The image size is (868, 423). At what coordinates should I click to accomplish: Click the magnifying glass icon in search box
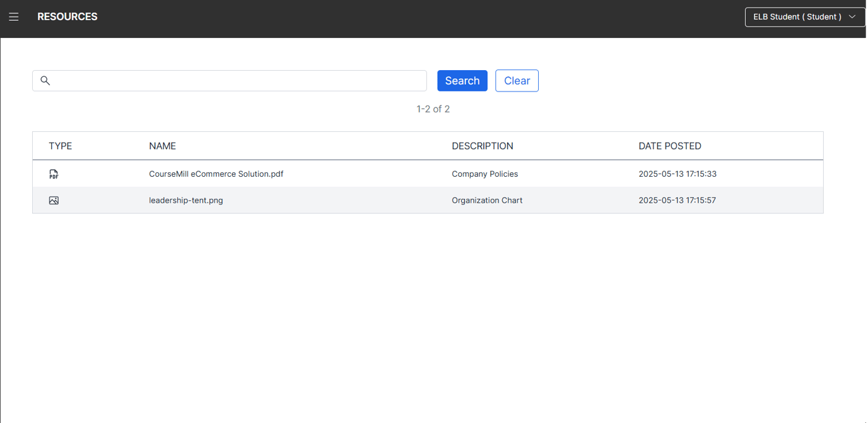click(x=45, y=80)
